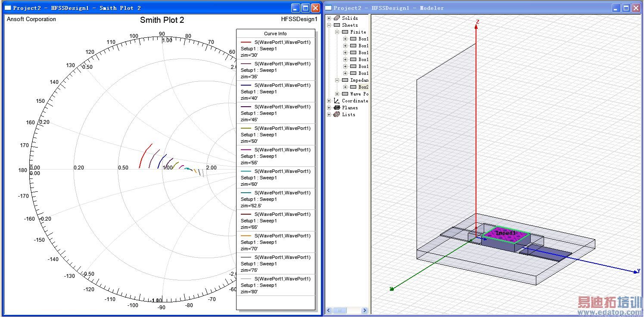
Task: Expand the Solids tree node
Action: [329, 18]
